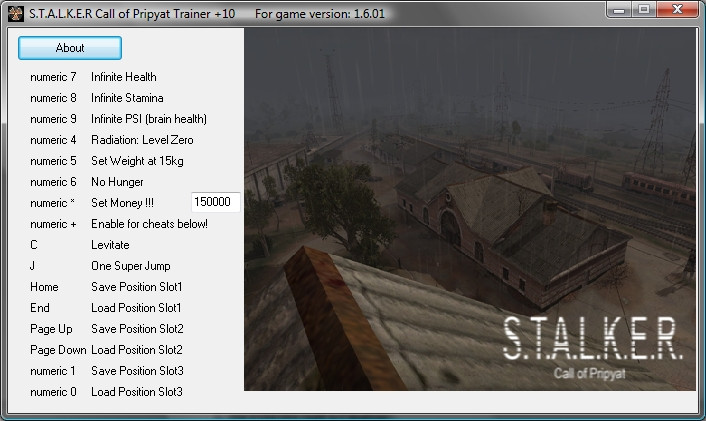Image resolution: width=706 pixels, height=421 pixels.
Task: Click 'Load Position Slot1' text
Action: pyautogui.click(x=136, y=308)
